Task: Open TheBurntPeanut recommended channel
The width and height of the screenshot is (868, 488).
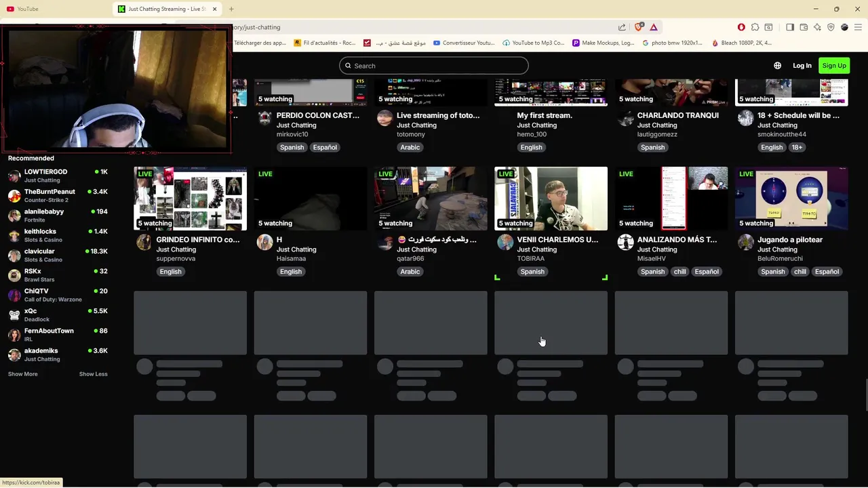Action: tap(58, 196)
